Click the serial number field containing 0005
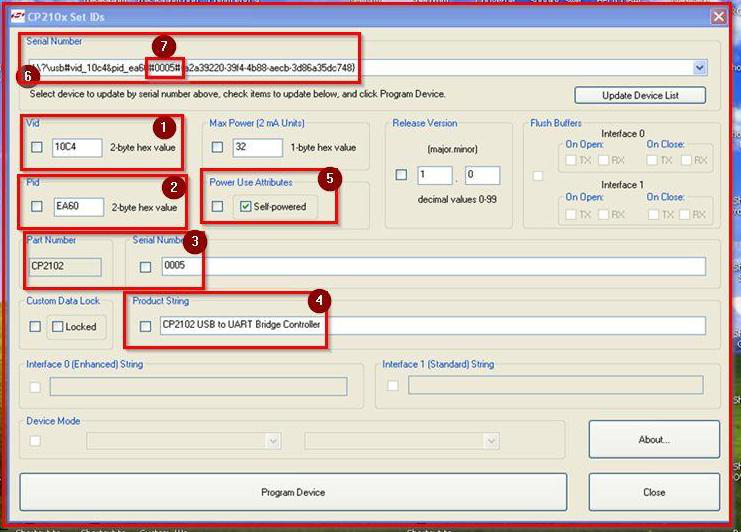This screenshot has height=532, width=741. 433,266
